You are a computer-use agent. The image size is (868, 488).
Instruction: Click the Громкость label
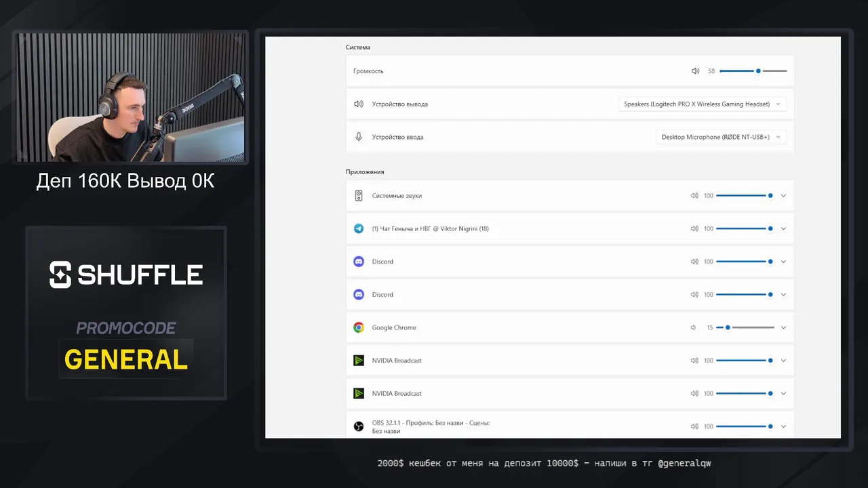click(368, 71)
